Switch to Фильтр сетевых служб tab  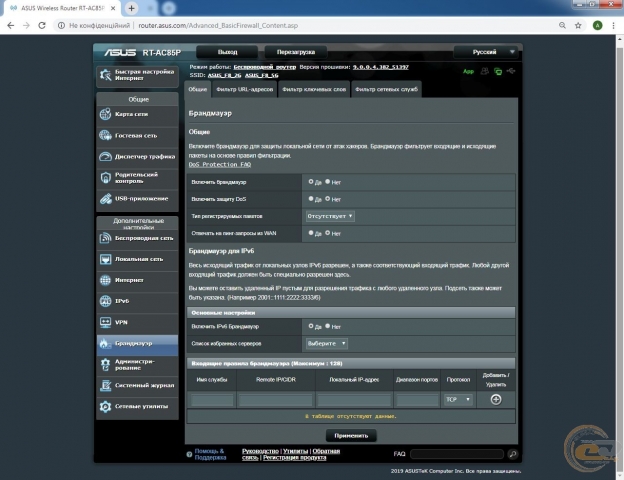[x=386, y=89]
